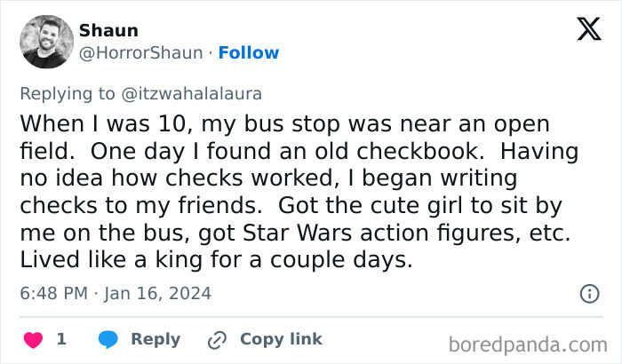
Task: Open the tweet info circle icon
Action: pos(589,293)
